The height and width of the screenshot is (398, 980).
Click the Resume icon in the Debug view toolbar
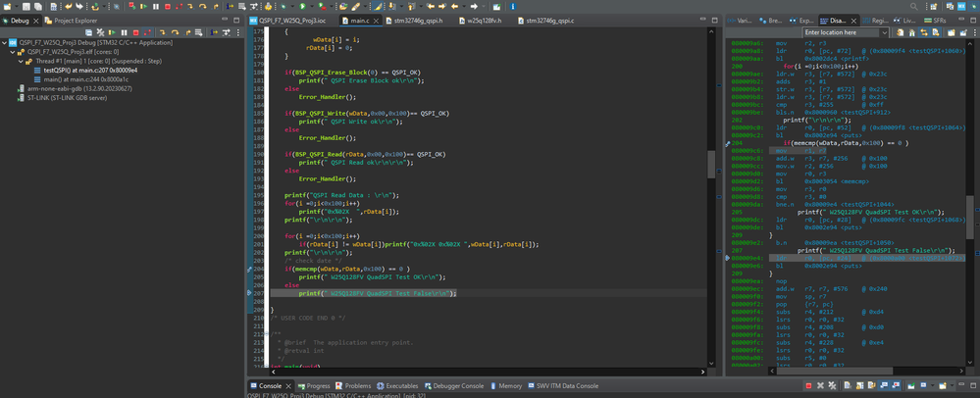click(114, 32)
